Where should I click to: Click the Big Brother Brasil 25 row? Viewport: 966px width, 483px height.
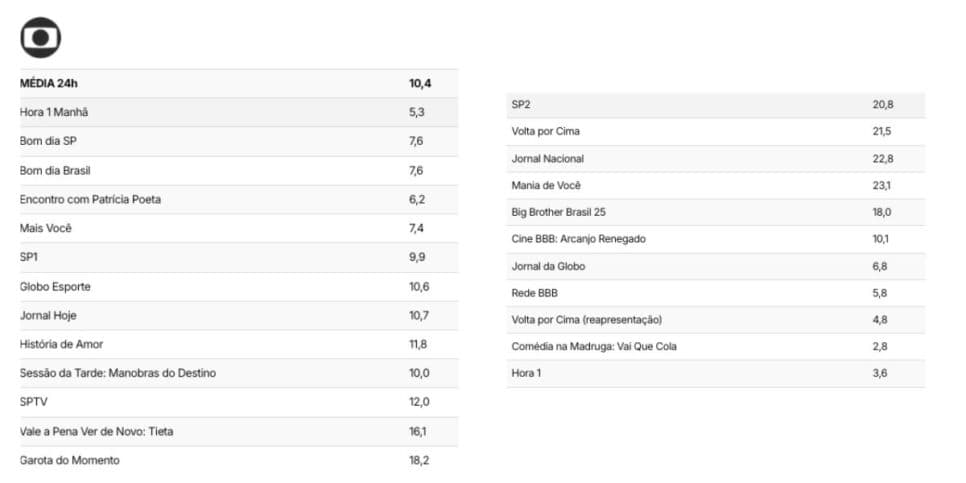(x=716, y=213)
